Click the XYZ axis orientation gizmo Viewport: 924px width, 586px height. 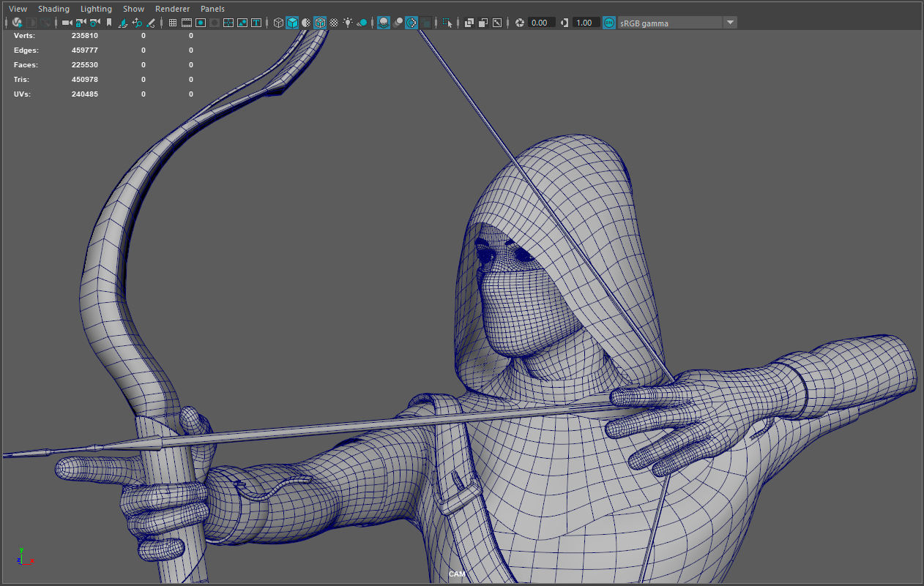pos(24,556)
